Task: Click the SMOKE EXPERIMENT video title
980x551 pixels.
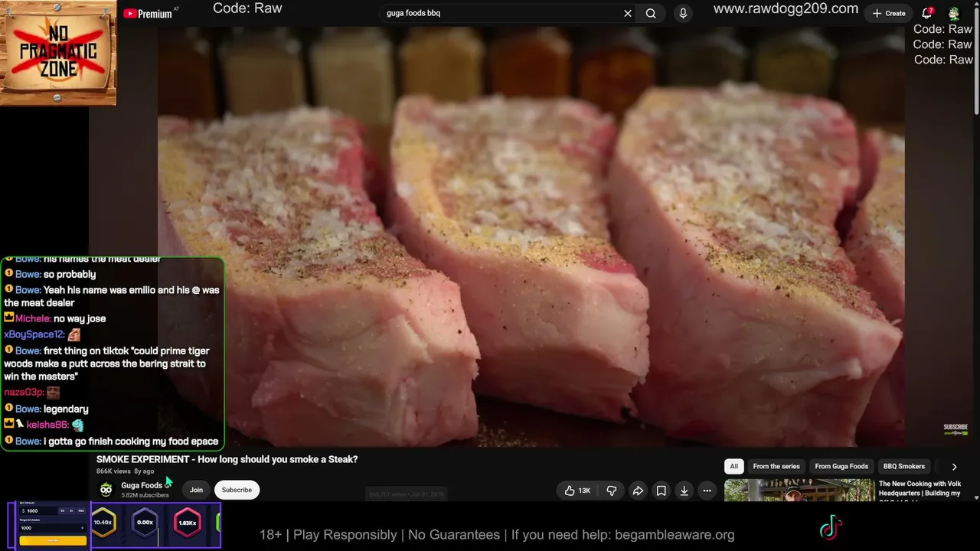Action: (x=227, y=459)
